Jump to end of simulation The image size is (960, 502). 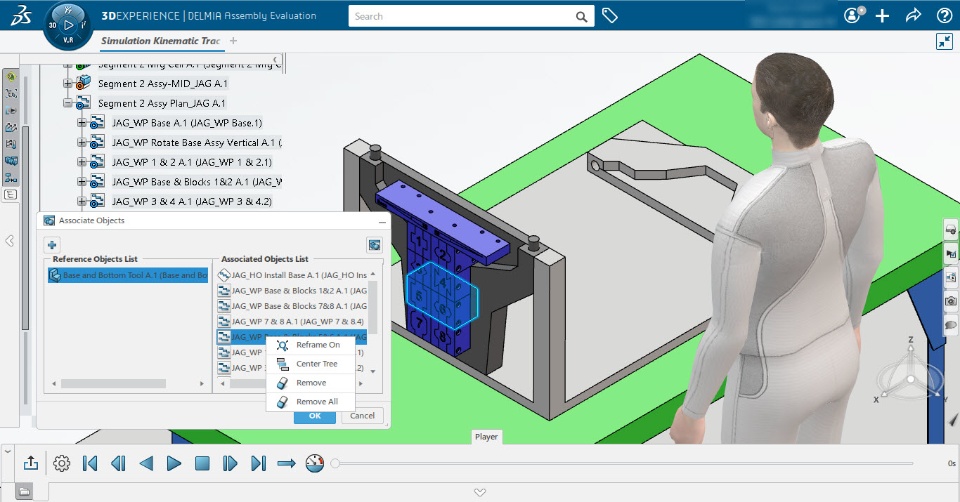pyautogui.click(x=258, y=463)
